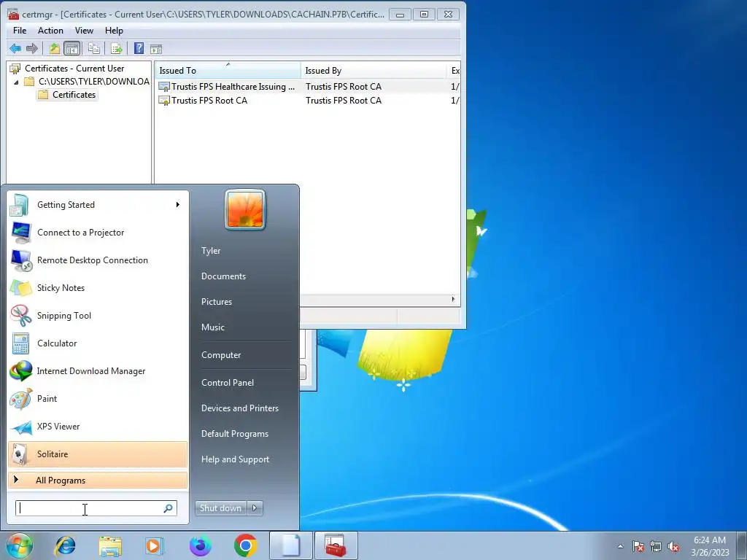This screenshot has height=560, width=747.
Task: Show hidden tray icons arrow
Action: coord(620,545)
